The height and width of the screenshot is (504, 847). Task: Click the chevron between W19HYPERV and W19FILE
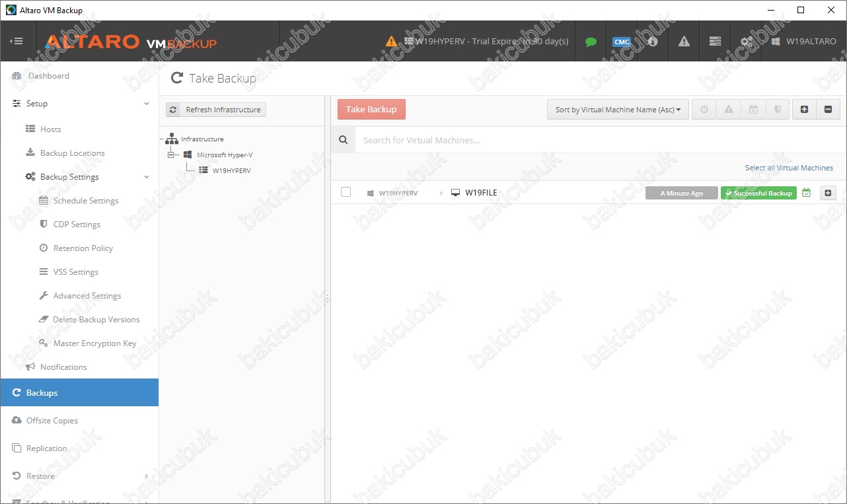[441, 193]
